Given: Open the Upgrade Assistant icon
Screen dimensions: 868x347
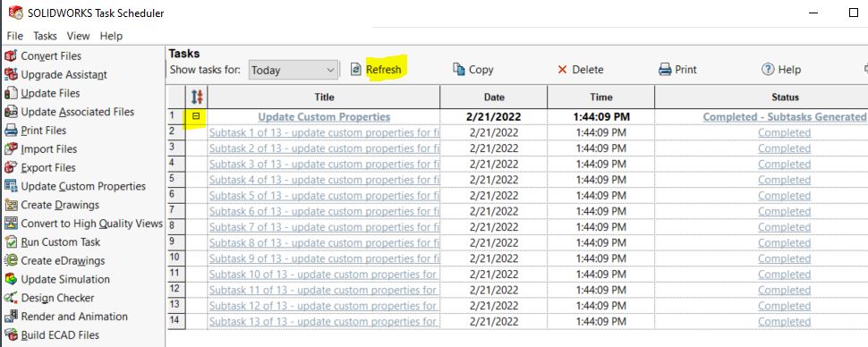Looking at the screenshot, I should [11, 75].
